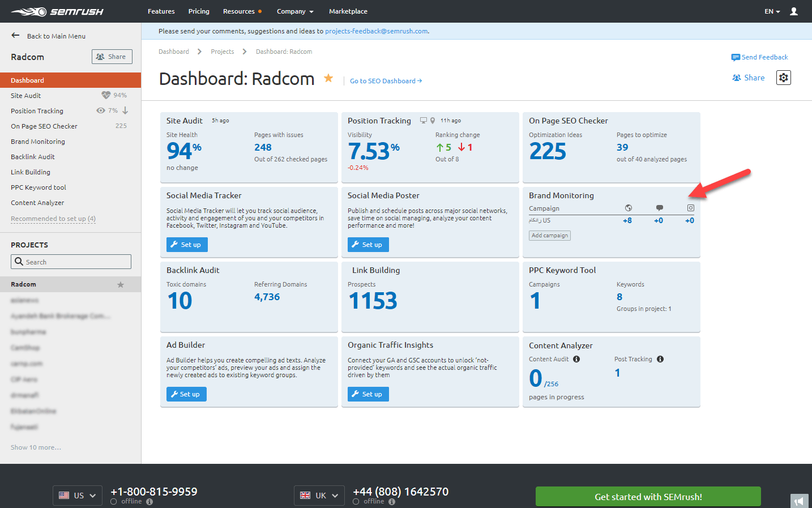Viewport: 812px width, 508px height.
Task: Select the US phone offline radio button
Action: [x=114, y=501]
